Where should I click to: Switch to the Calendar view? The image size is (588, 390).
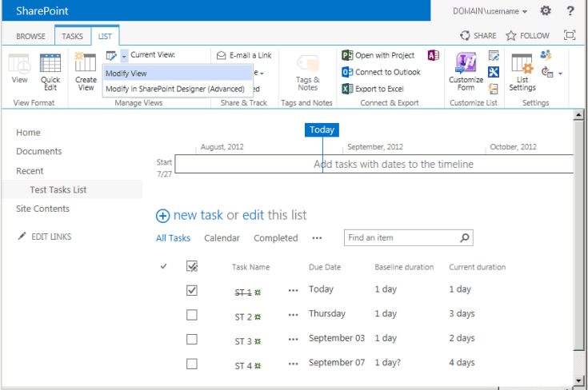pyautogui.click(x=222, y=238)
